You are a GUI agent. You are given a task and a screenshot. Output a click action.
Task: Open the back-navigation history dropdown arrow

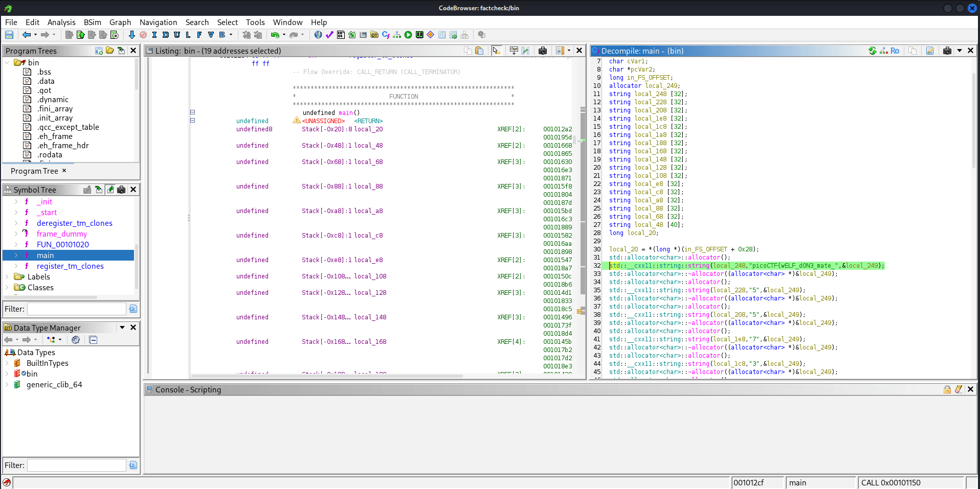(35, 35)
